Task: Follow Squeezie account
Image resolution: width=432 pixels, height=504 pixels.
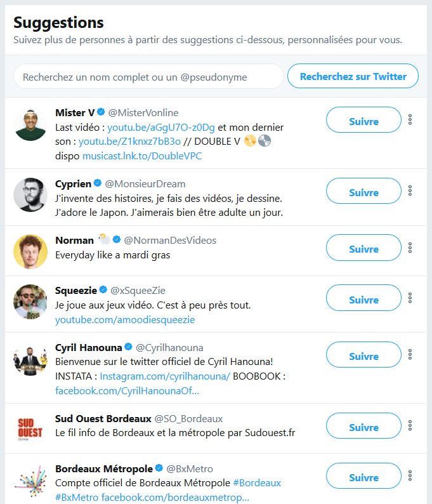Action: point(363,299)
